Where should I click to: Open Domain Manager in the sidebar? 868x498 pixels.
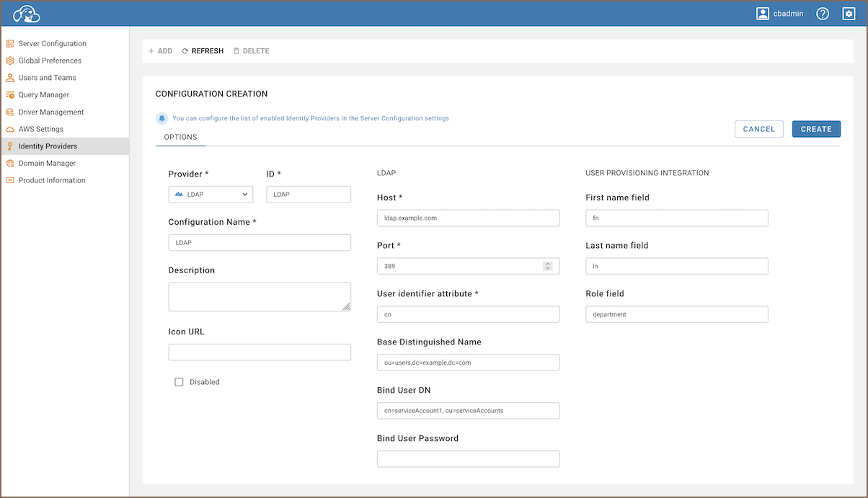click(x=47, y=164)
